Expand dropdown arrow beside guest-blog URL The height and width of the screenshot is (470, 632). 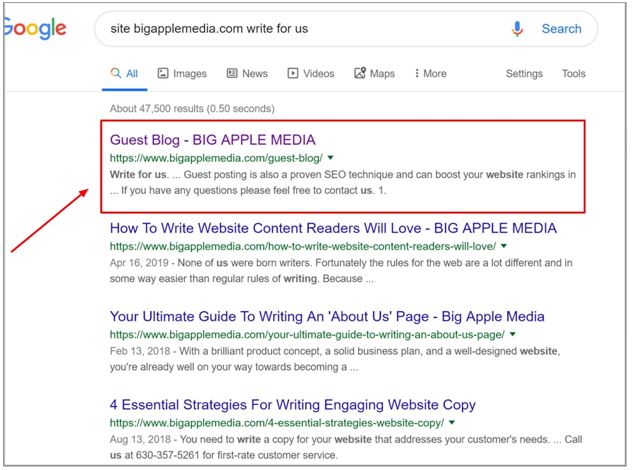330,158
